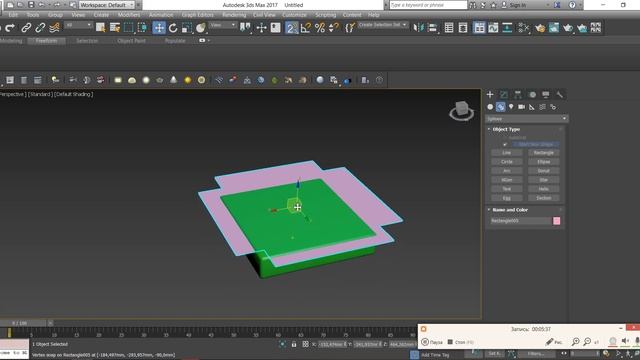Open the Utilities wrench tab
640x360 pixels.
[560, 95]
